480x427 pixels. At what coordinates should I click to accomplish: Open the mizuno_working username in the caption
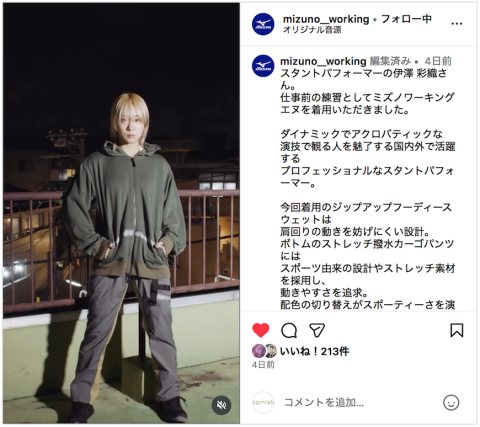tap(323, 61)
